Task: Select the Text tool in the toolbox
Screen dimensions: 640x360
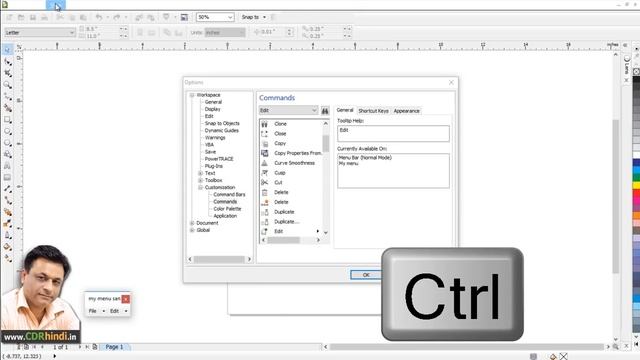Action: [x=7, y=166]
